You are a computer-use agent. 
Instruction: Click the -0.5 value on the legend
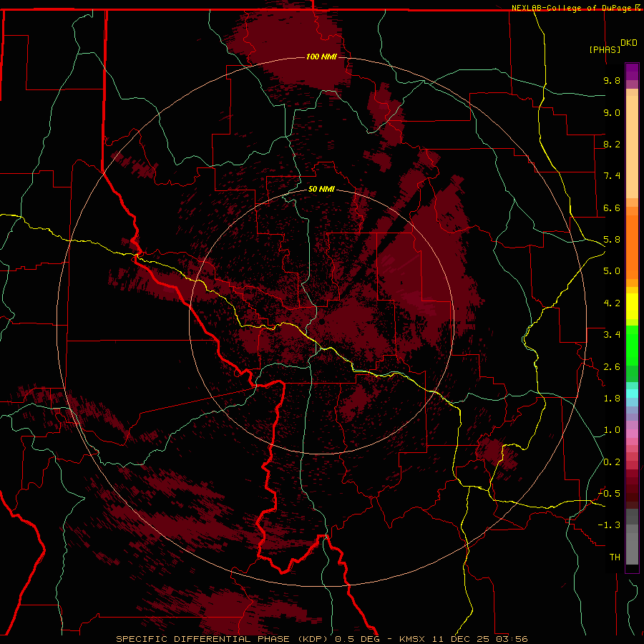tap(609, 494)
